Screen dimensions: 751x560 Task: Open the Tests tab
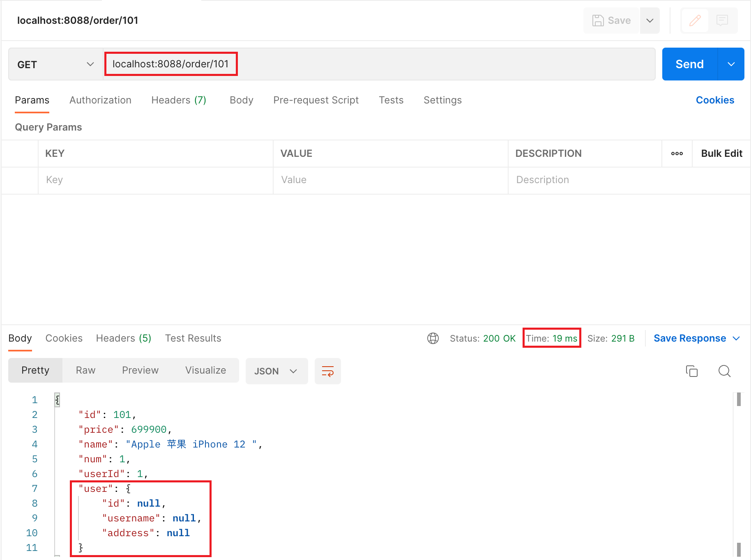391,100
